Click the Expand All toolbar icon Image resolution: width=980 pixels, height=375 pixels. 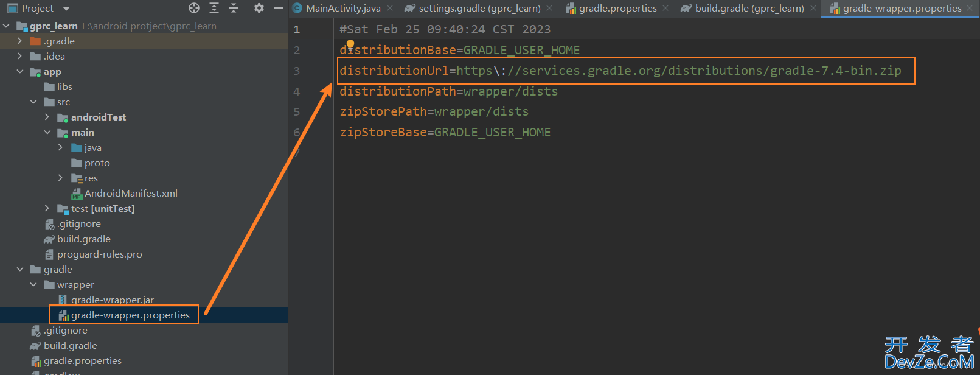pos(214,8)
